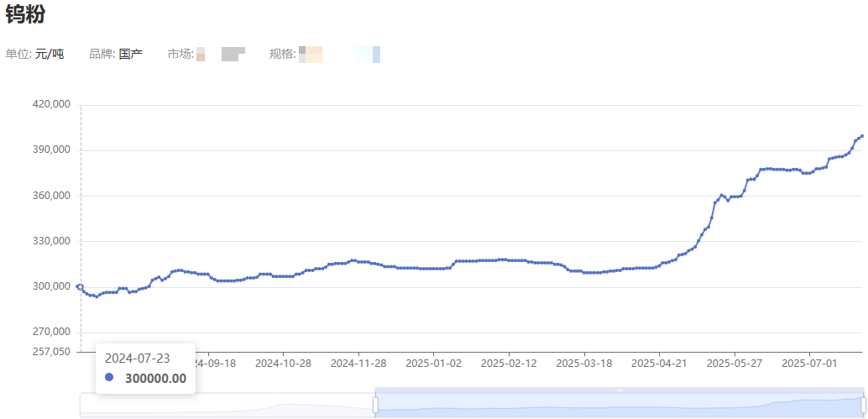Screen dimensions: 868x419
Task: Click the 2024-10-28 x-axis date
Action: pos(284,364)
